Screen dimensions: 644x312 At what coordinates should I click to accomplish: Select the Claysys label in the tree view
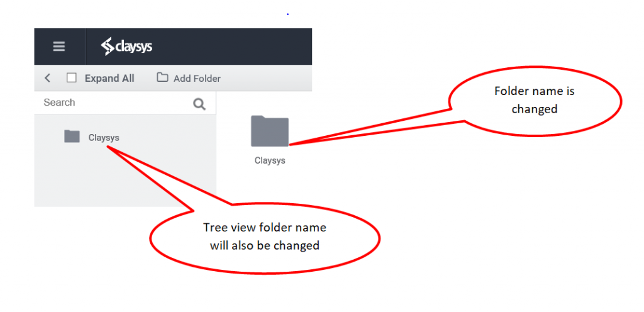tap(104, 138)
